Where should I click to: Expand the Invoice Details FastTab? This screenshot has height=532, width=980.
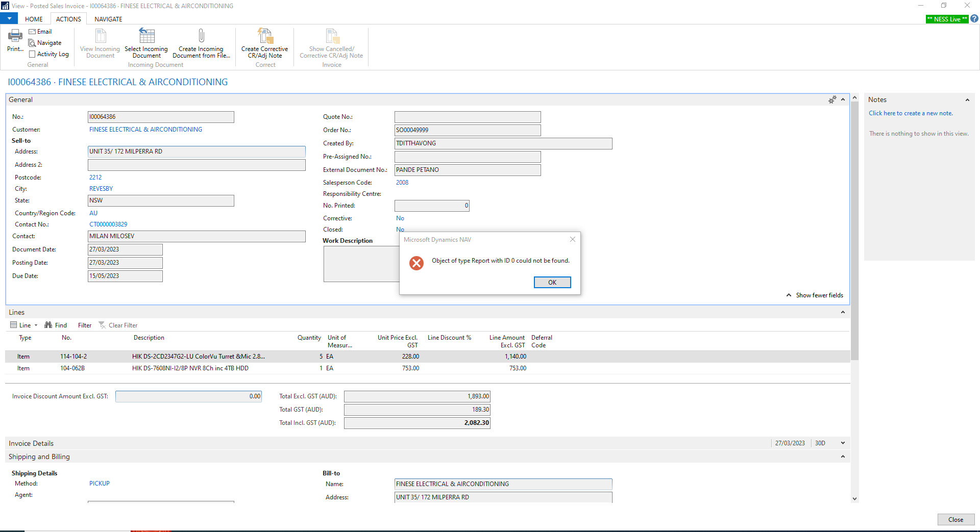[x=843, y=443]
